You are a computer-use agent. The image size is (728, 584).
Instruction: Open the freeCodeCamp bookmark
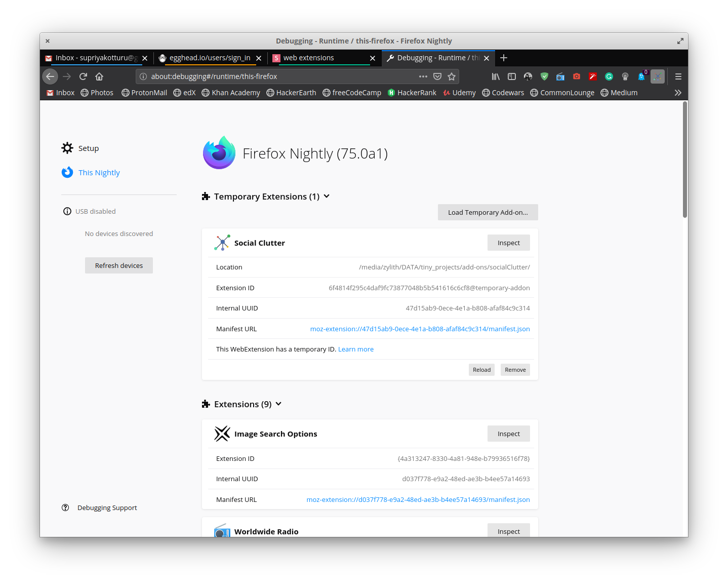[352, 93]
